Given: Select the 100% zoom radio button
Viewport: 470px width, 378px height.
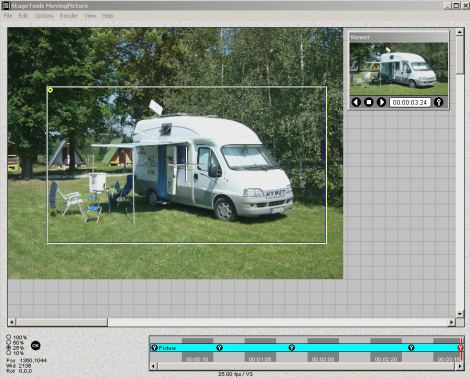Looking at the screenshot, I should pos(9,337).
